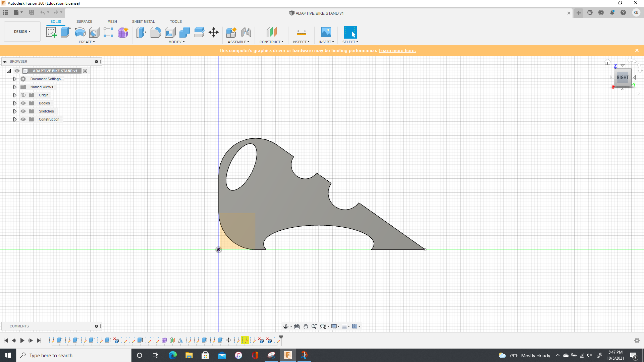Select the Create Sketch tool
Image resolution: width=644 pixels, height=362 pixels.
[x=51, y=32]
